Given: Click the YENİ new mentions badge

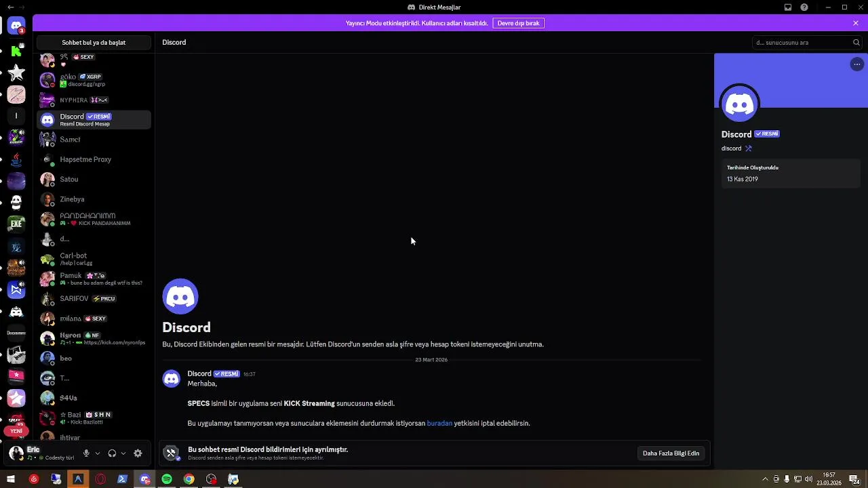Looking at the screenshot, I should pyautogui.click(x=16, y=431).
